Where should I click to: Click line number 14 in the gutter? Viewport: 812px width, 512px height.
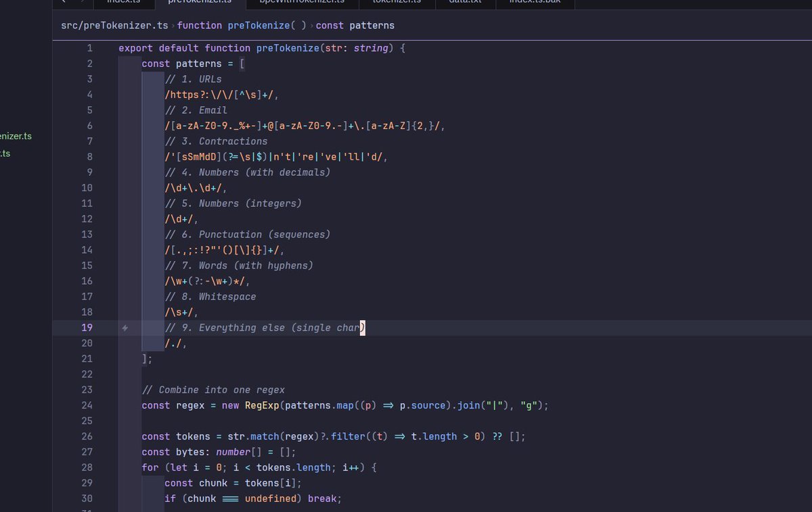tap(87, 250)
